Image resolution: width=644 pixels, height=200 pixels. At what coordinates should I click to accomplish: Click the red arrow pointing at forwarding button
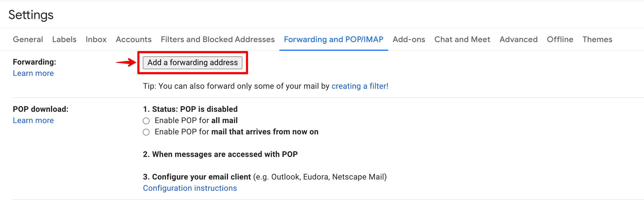[126, 62]
